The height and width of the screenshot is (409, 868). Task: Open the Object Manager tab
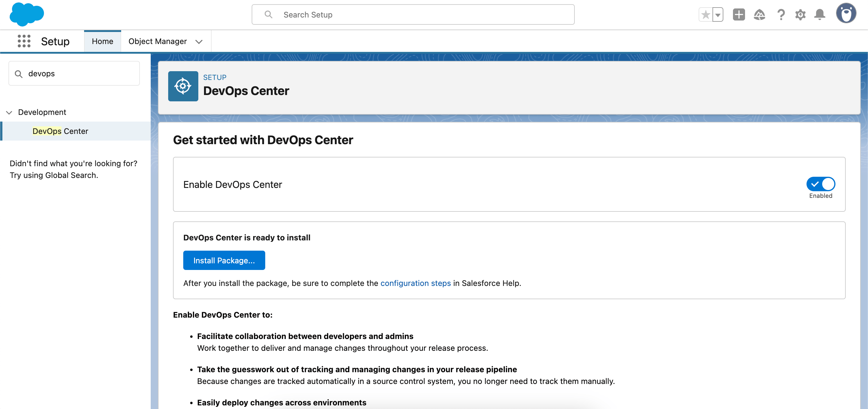click(157, 41)
